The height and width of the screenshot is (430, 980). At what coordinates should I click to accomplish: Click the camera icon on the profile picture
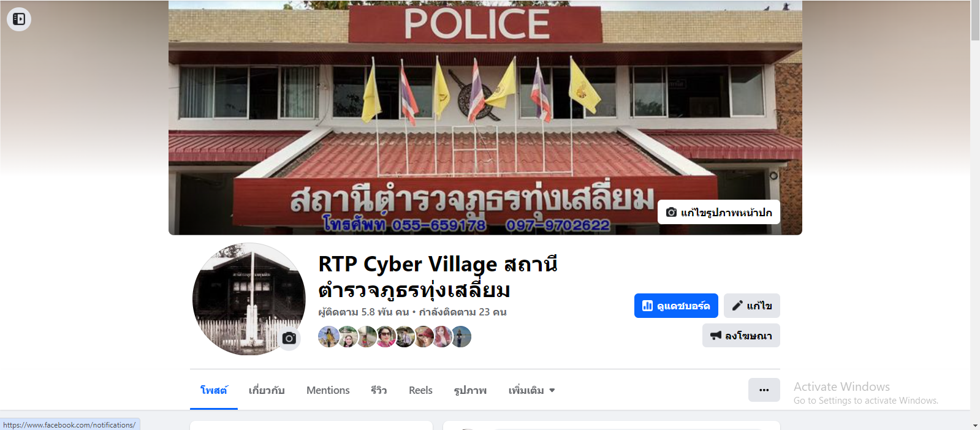click(x=289, y=338)
